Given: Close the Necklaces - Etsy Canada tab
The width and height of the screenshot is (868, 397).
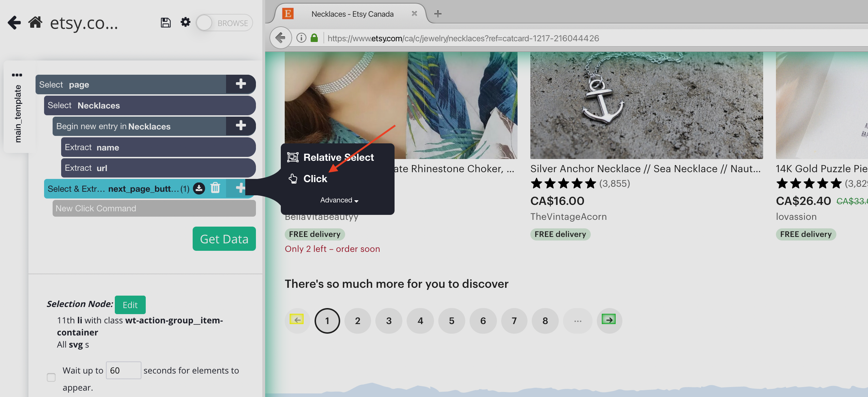Looking at the screenshot, I should pos(414,14).
